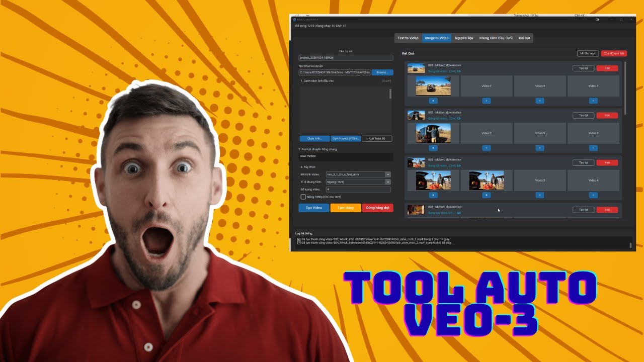This screenshot has height=362, width=644.
Task: Click the Chọn Ảnh button
Action: 314,138
